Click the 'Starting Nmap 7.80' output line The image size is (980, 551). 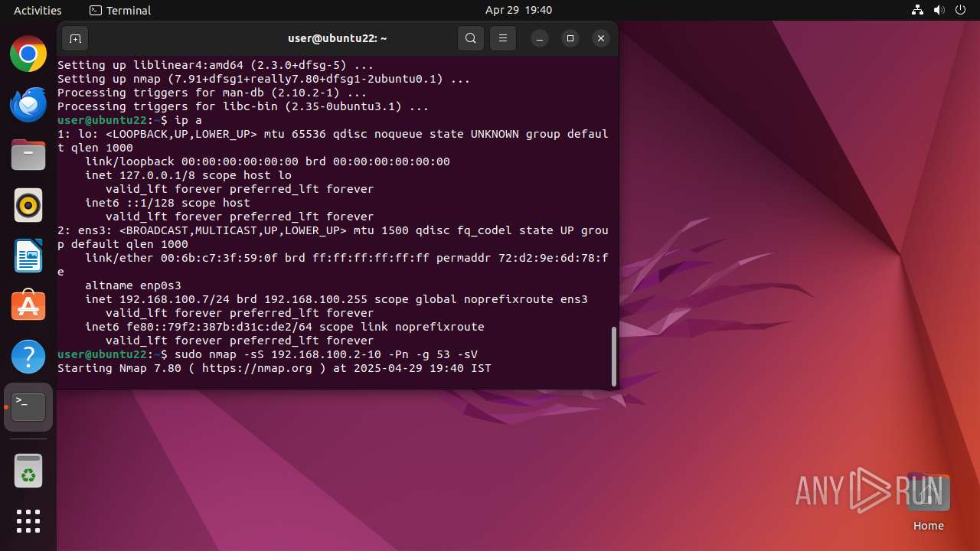pos(274,368)
